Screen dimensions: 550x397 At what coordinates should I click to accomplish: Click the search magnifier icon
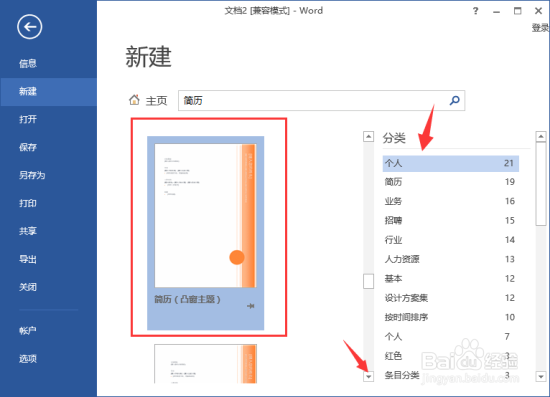[455, 101]
